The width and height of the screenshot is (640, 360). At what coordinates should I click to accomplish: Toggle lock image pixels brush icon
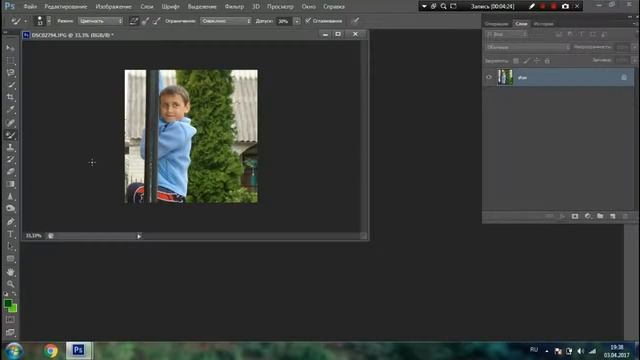pyautogui.click(x=527, y=61)
